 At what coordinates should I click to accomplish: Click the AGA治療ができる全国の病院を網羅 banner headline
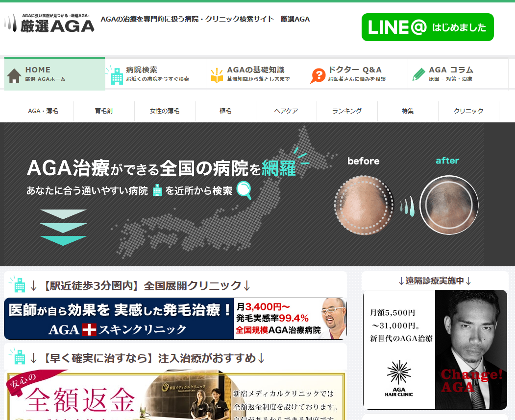click(x=161, y=168)
